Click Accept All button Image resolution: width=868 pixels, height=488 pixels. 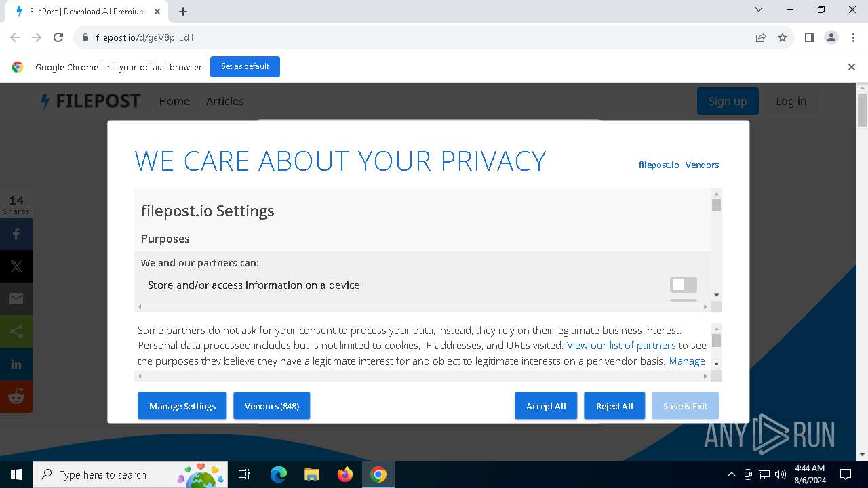[546, 406]
